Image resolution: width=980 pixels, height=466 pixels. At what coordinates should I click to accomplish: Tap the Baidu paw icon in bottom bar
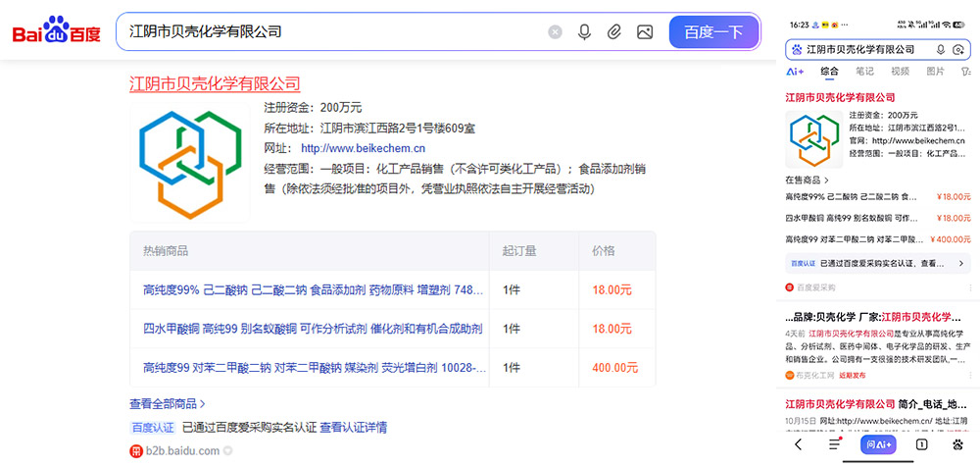click(959, 444)
